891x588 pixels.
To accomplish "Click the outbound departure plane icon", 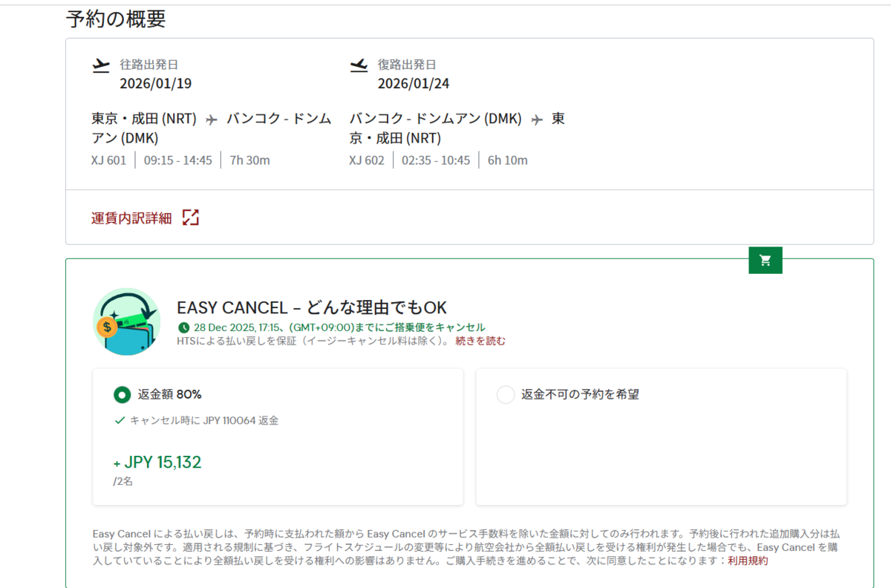I will click(x=101, y=65).
